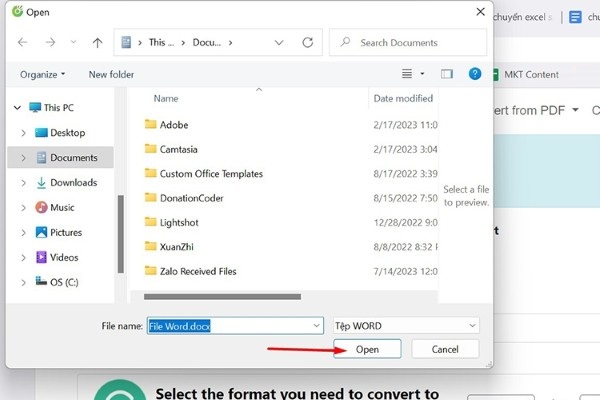Click the Adobe folder icon
The image size is (600, 400).
tap(151, 124)
